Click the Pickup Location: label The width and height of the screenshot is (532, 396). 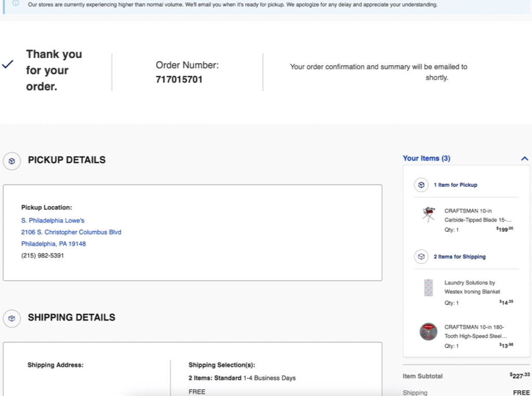tap(46, 208)
